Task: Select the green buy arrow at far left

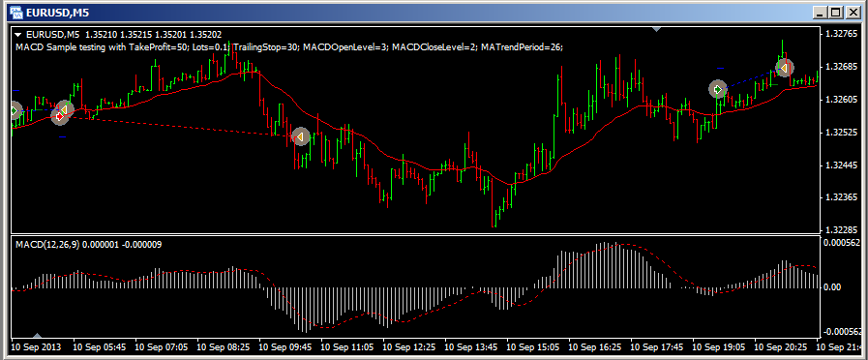Action: pyautogui.click(x=14, y=110)
